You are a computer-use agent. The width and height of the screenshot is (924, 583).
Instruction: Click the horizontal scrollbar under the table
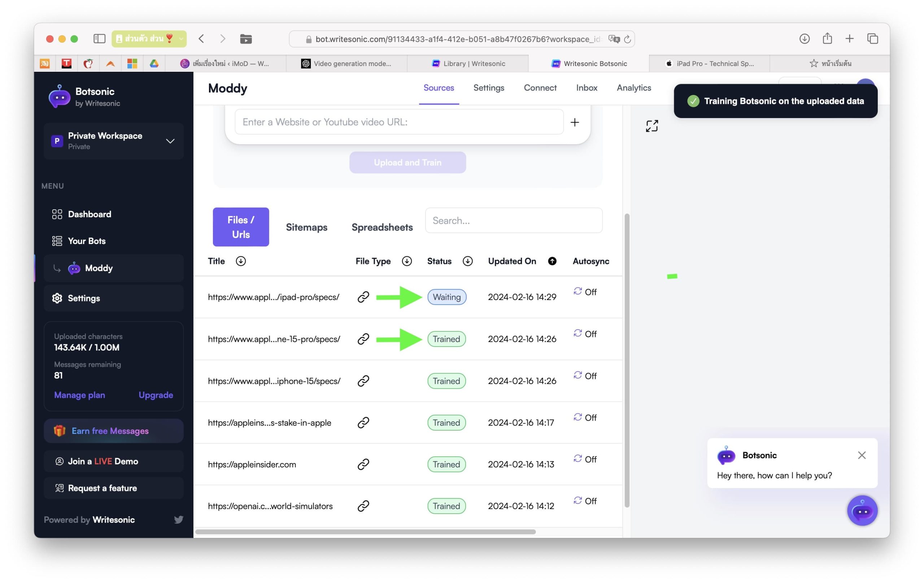(x=365, y=532)
